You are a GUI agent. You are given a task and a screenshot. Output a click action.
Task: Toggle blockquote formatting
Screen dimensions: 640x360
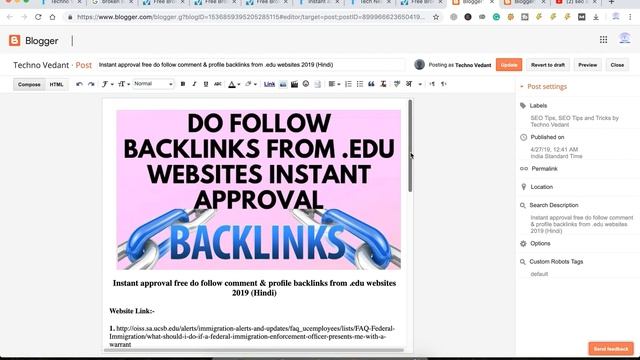371,84
